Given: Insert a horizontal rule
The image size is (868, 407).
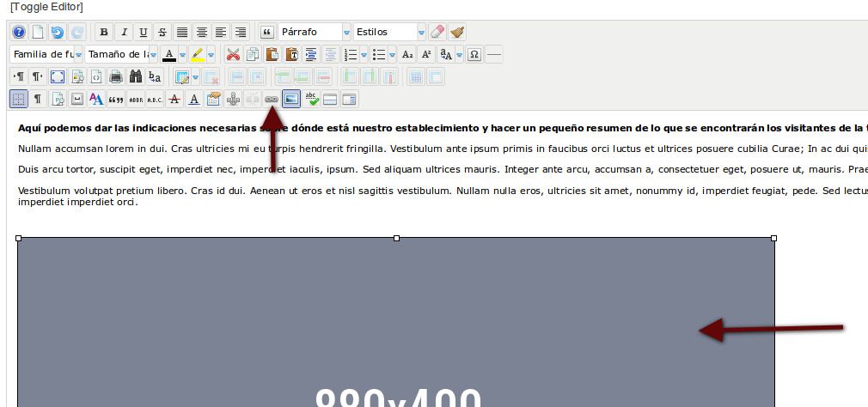Looking at the screenshot, I should pyautogui.click(x=494, y=54).
